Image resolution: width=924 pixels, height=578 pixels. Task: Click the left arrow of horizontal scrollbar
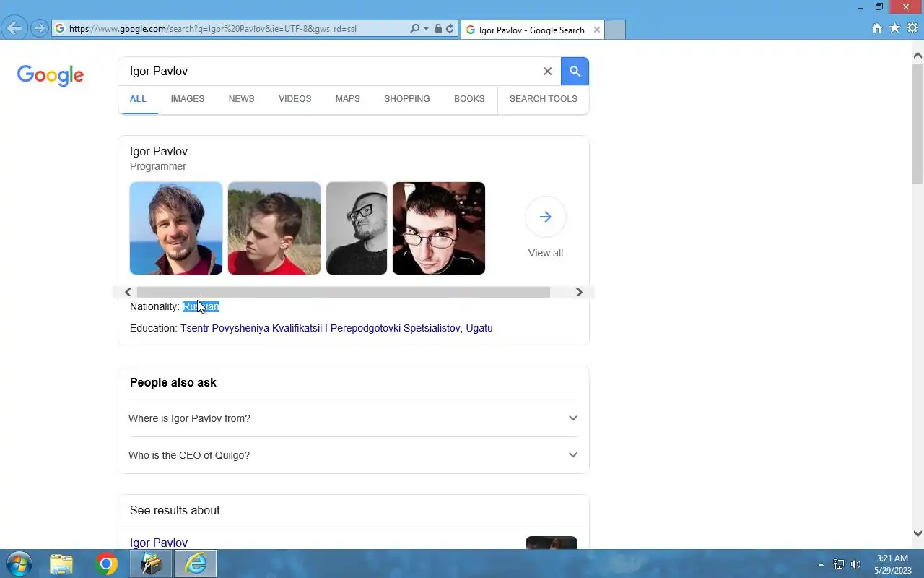pos(128,292)
